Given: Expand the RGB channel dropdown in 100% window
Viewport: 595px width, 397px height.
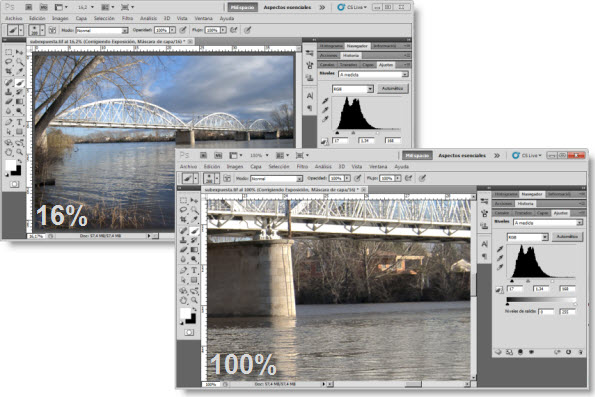Looking at the screenshot, I should tap(528, 237).
